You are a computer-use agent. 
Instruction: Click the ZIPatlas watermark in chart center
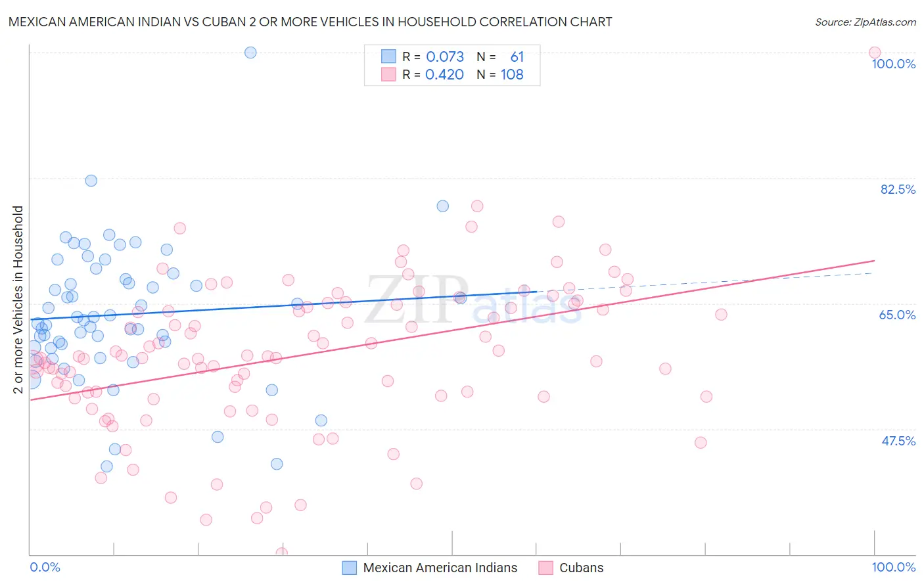(473, 301)
